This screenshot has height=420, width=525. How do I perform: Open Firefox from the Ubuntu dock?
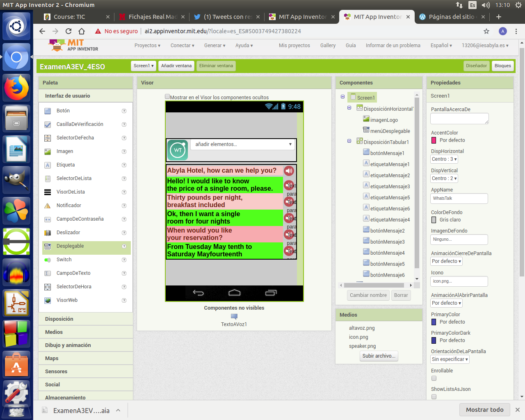pyautogui.click(x=16, y=88)
